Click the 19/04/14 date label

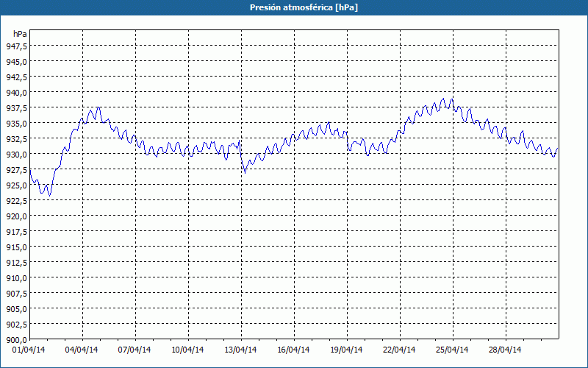point(346,350)
